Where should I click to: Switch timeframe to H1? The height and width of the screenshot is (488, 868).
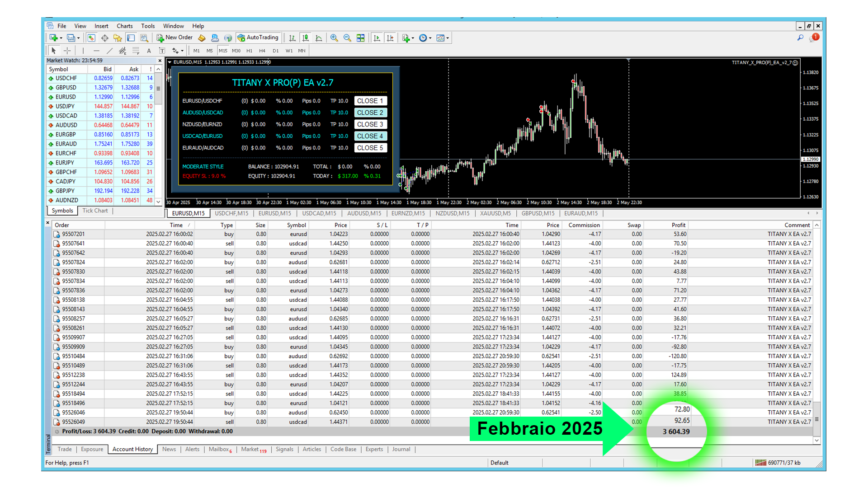[x=249, y=51]
